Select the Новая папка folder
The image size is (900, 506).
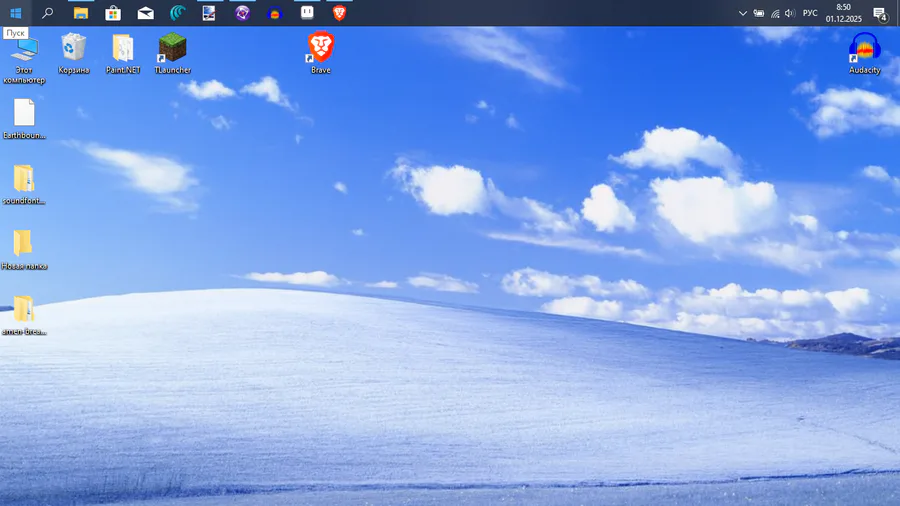tap(24, 250)
